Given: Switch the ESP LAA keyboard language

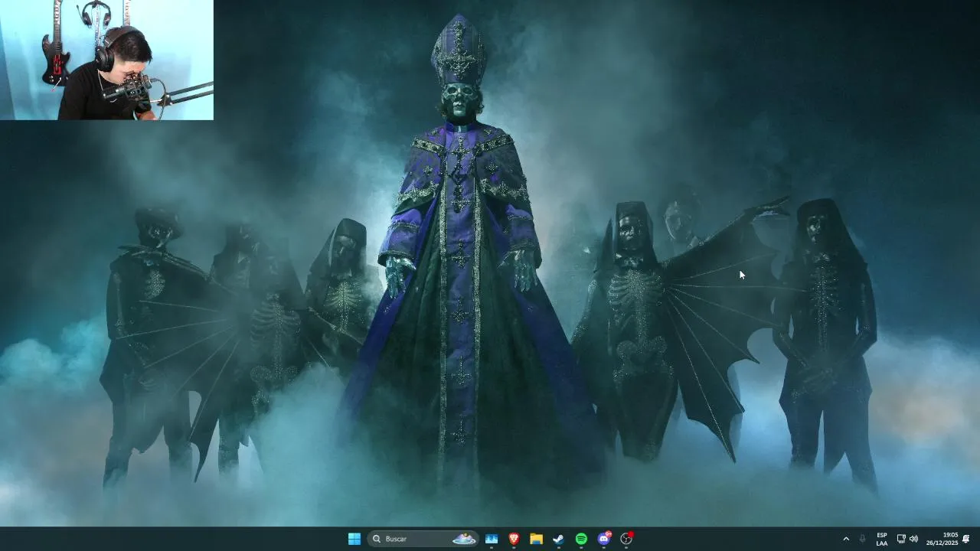Looking at the screenshot, I should pos(882,539).
